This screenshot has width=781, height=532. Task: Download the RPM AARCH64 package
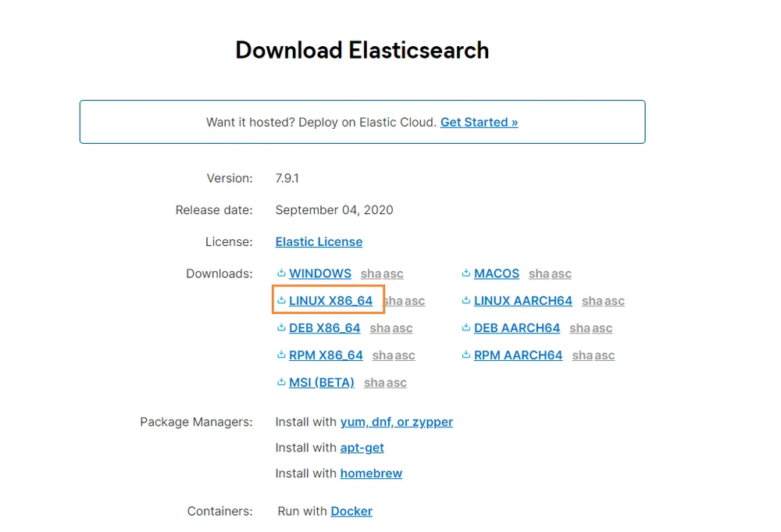518,355
